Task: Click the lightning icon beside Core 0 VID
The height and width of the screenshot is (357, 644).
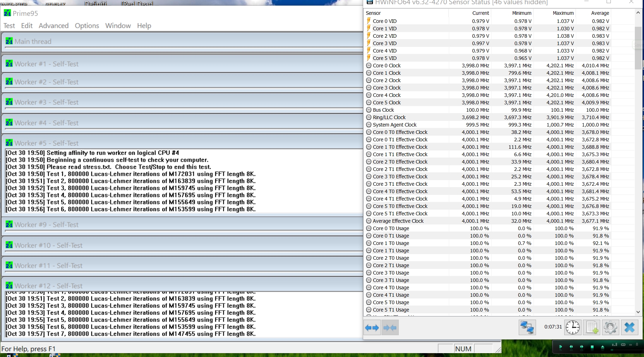Action: [369, 21]
